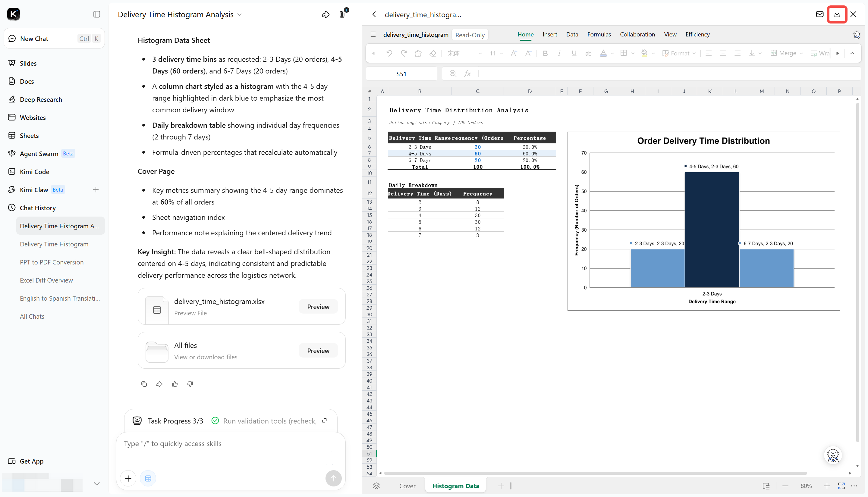Switch to the Cover sheet tab
The height and width of the screenshot is (497, 868).
pyautogui.click(x=407, y=486)
